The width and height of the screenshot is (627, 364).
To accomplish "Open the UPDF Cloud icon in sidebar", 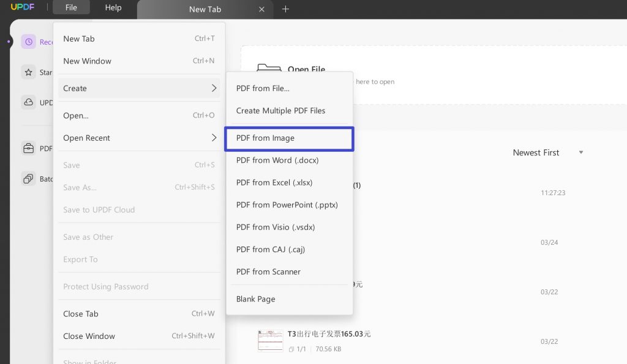I will 28,102.
